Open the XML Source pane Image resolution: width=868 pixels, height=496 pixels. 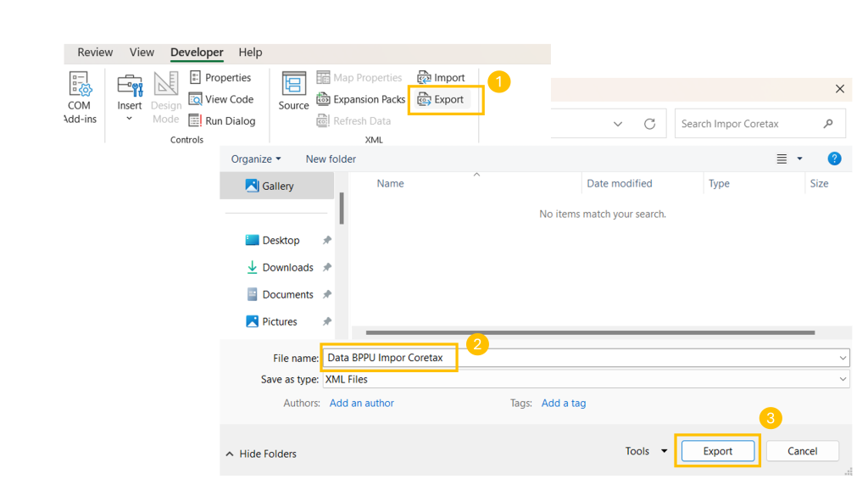click(293, 92)
